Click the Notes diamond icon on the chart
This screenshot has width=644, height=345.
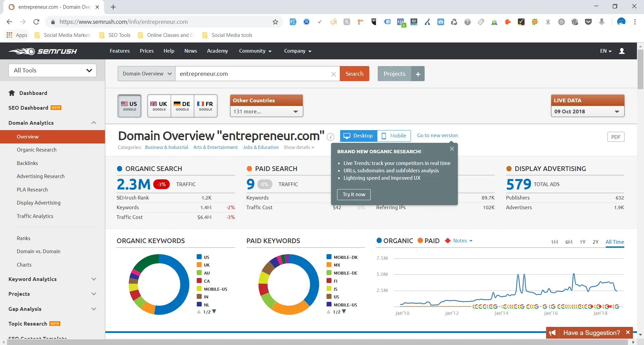coord(448,240)
